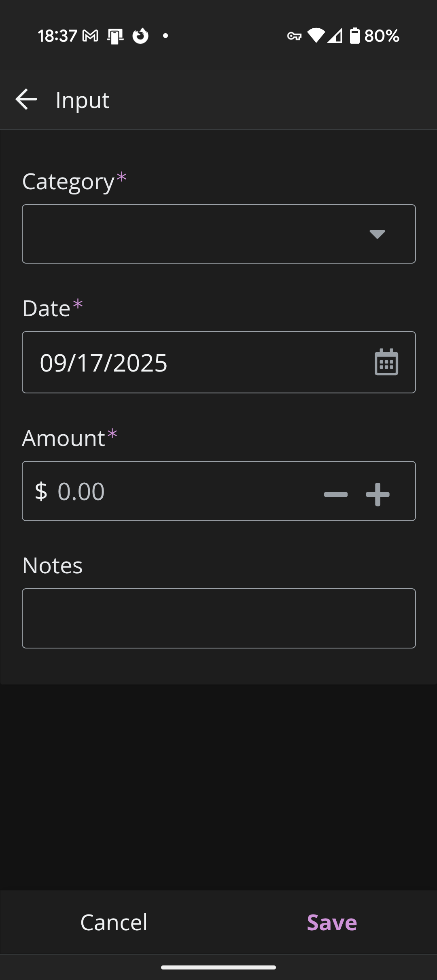Open the empty Category combo box

194,234
